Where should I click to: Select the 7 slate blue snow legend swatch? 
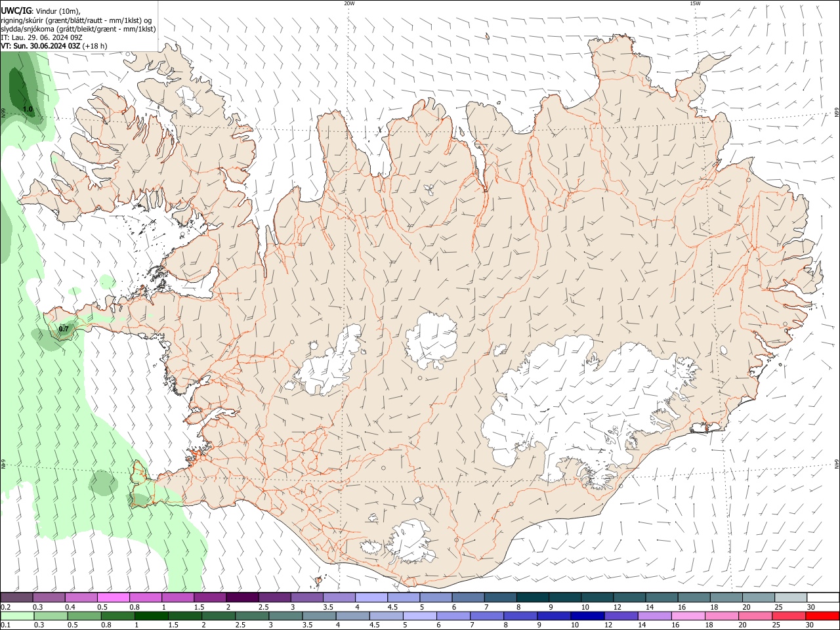tap(501, 598)
